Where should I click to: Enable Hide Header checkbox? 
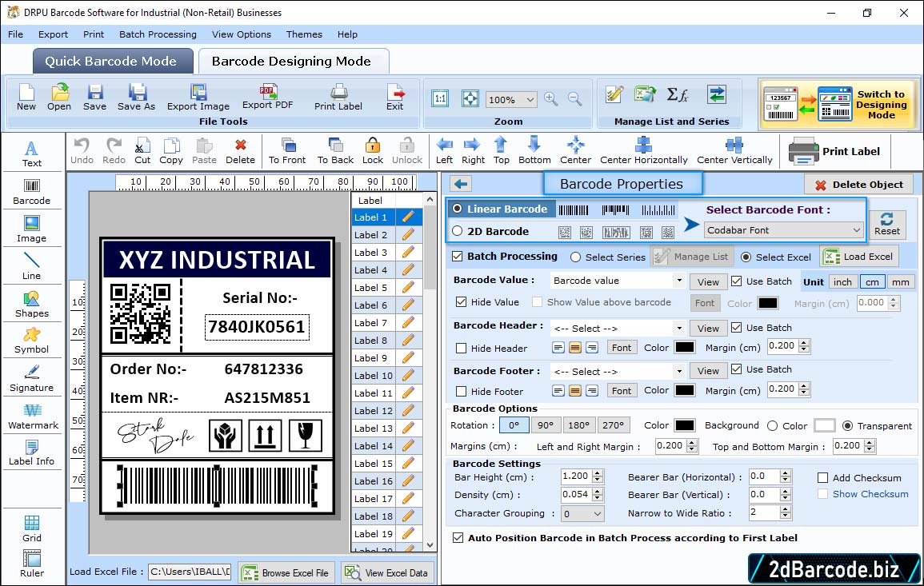point(462,349)
